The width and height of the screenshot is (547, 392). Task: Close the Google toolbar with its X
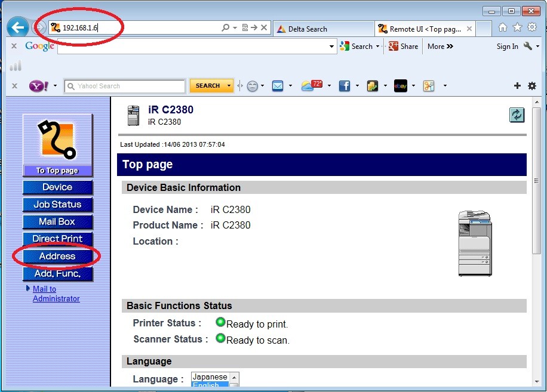point(14,46)
